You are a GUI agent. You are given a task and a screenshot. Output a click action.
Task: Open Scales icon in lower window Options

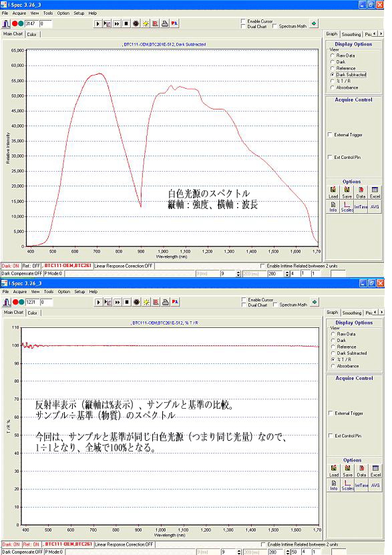click(347, 485)
